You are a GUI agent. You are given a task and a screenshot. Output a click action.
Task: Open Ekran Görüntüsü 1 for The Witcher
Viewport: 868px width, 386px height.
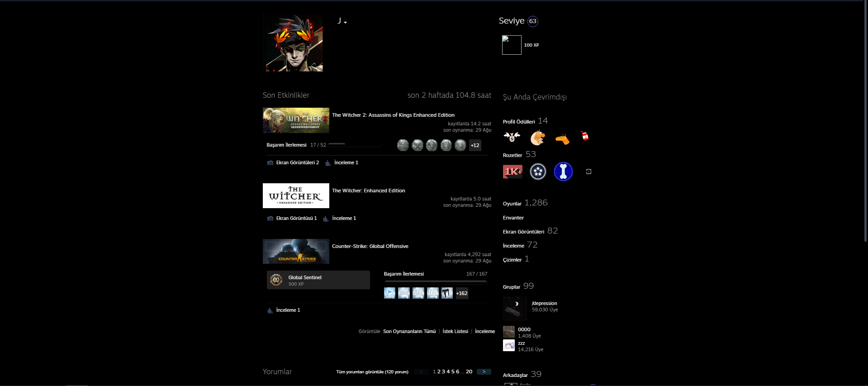[x=296, y=218]
